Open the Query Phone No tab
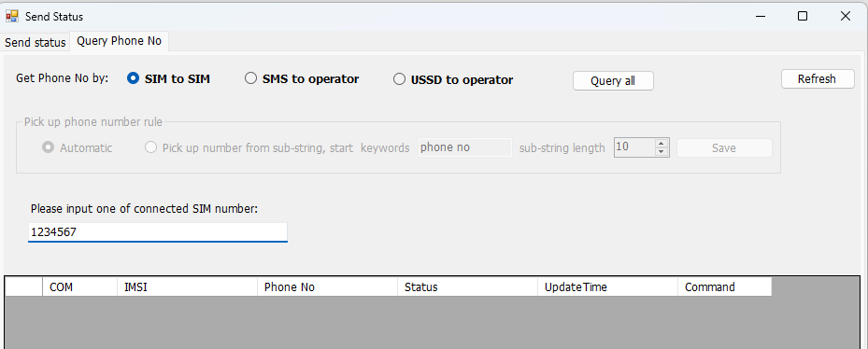The height and width of the screenshot is (349, 868). 119,41
